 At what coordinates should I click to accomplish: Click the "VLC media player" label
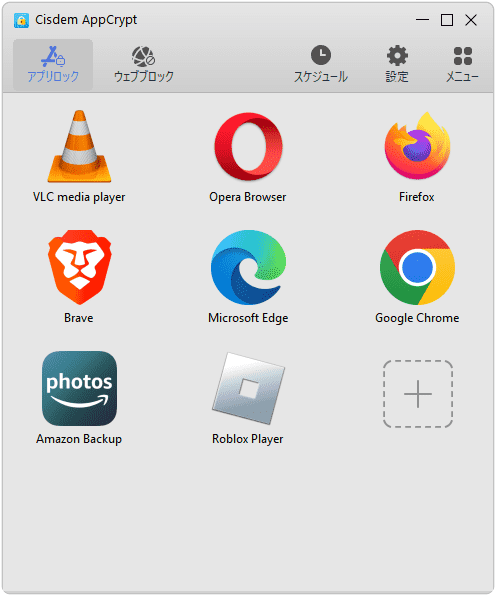79,197
